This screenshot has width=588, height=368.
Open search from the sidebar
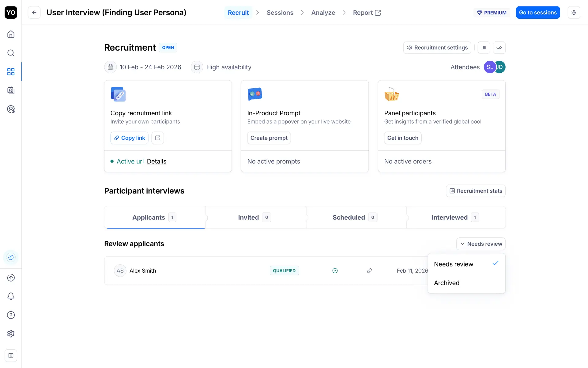[x=11, y=53]
